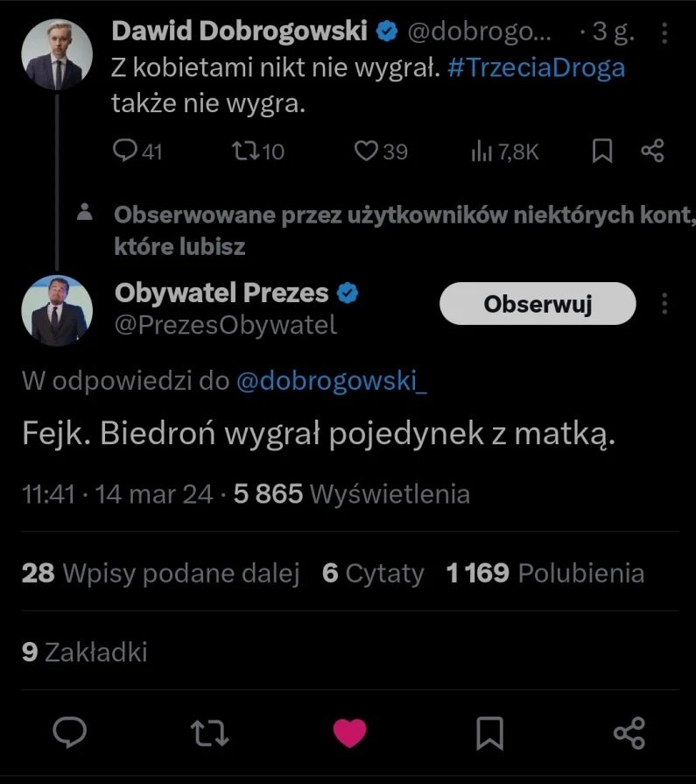
Task: Open more options for Obywatel Prezes post
Action: [x=664, y=304]
